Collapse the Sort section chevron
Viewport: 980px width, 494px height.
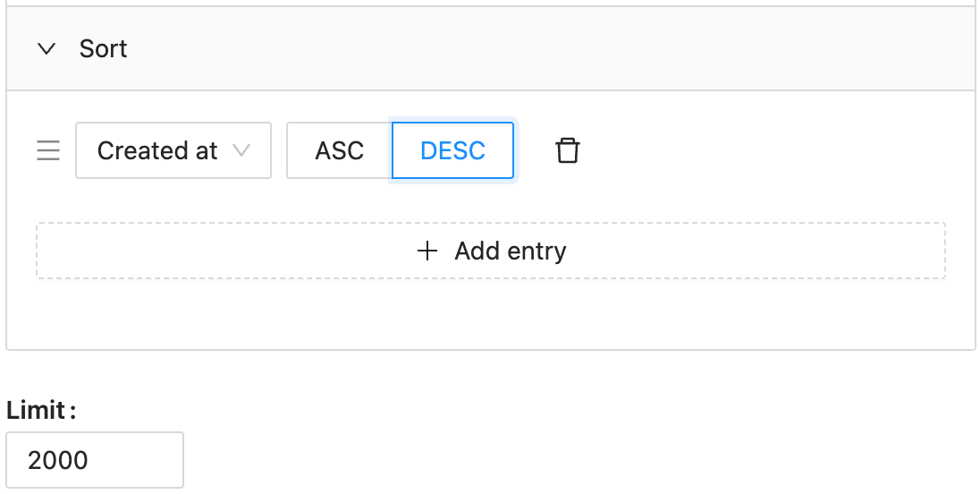pos(46,49)
